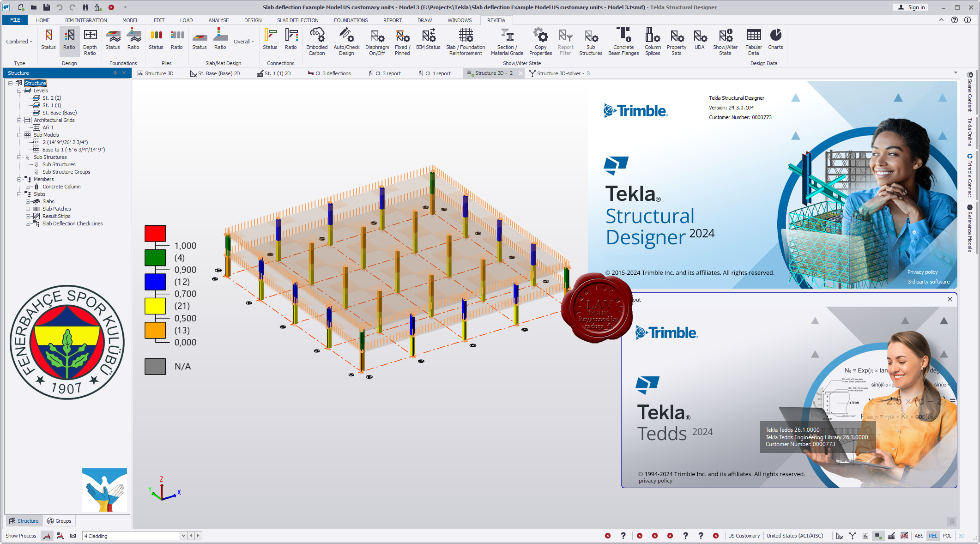Image resolution: width=980 pixels, height=544 pixels.
Task: Open the Combined type dropdown
Action: tap(19, 42)
